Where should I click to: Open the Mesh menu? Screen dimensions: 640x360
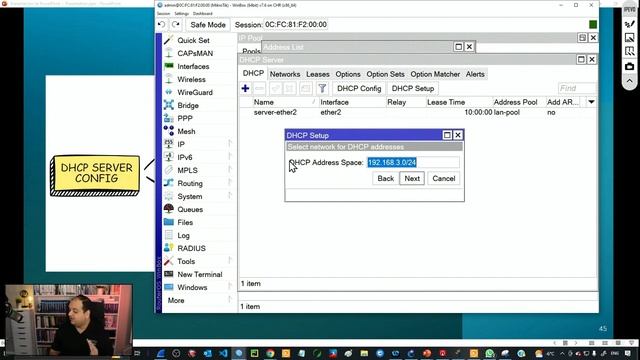[186, 131]
